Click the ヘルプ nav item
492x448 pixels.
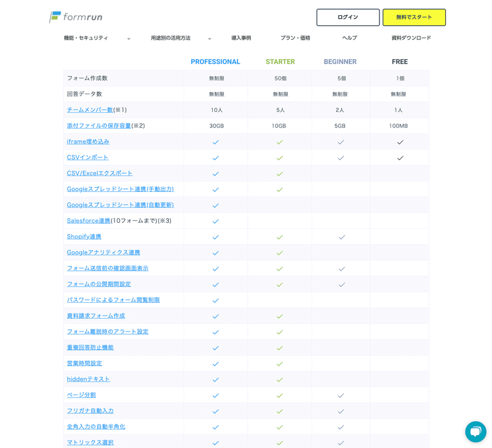coord(349,38)
